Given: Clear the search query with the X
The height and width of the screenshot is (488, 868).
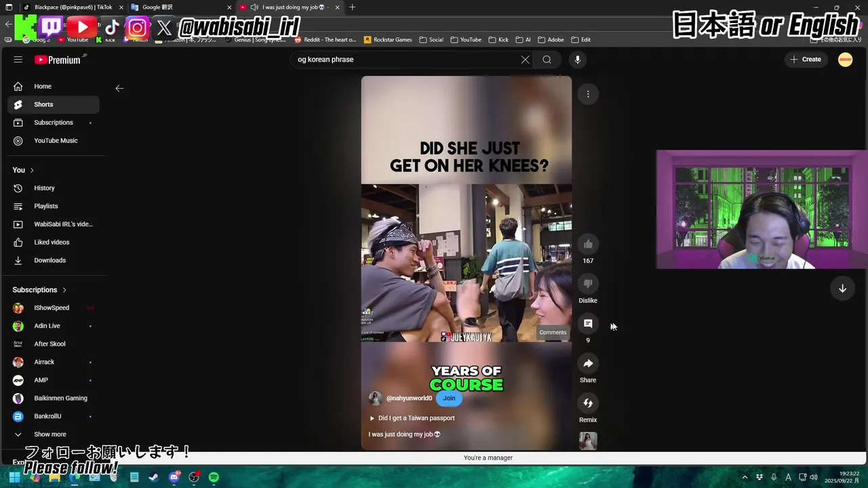Looking at the screenshot, I should (x=525, y=60).
